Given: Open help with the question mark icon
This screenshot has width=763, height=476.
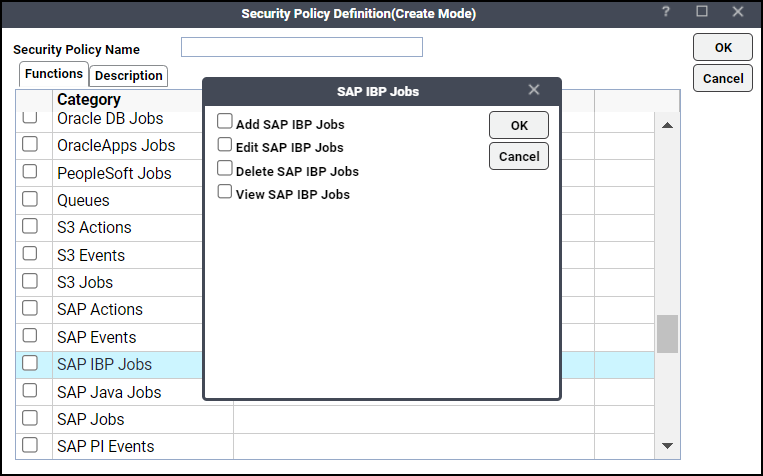Looking at the screenshot, I should coord(666,12).
